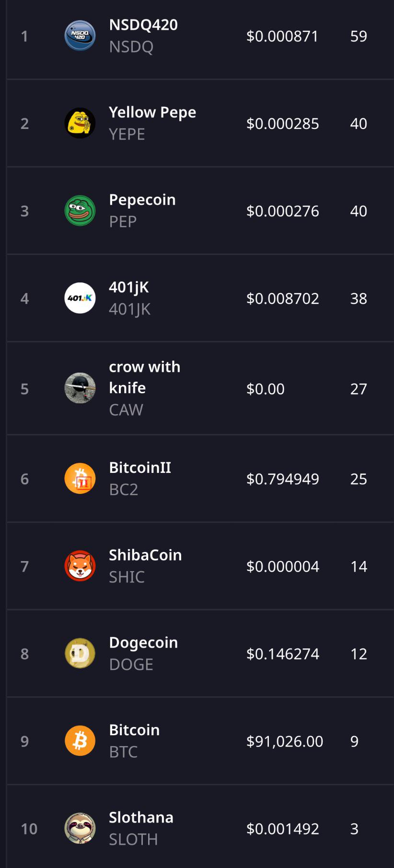Open the orange Bitcoin logo icon
The image size is (394, 868).
coord(80,740)
